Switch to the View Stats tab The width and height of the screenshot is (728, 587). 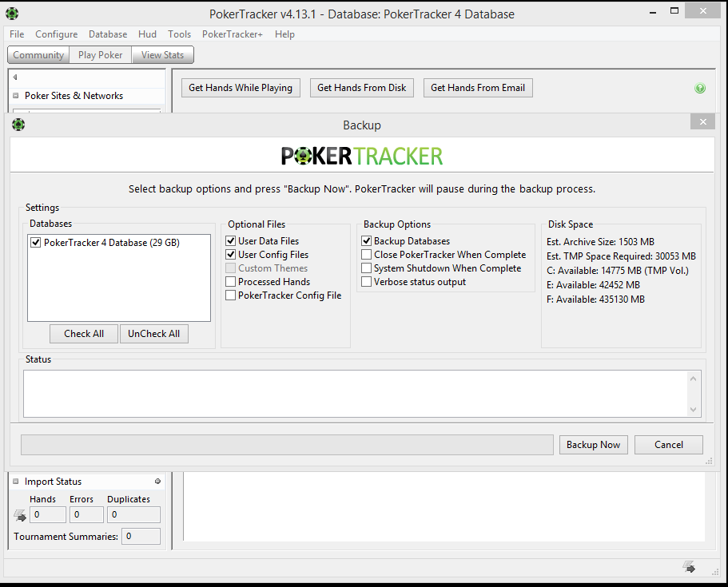pos(162,55)
